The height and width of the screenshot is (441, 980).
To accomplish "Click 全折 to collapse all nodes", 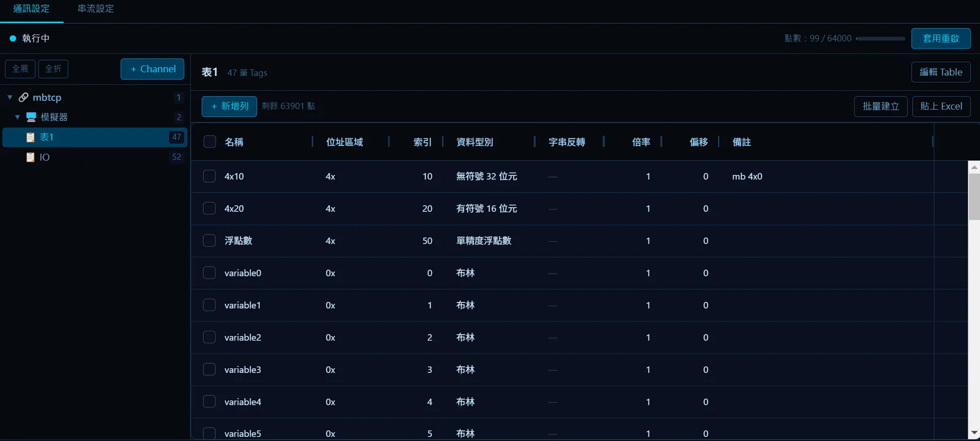I will (53, 69).
